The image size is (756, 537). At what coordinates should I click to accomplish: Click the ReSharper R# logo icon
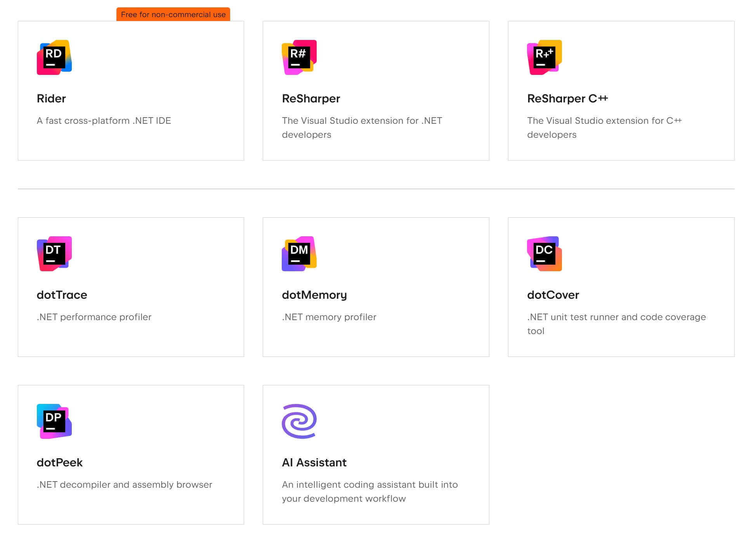click(x=299, y=57)
